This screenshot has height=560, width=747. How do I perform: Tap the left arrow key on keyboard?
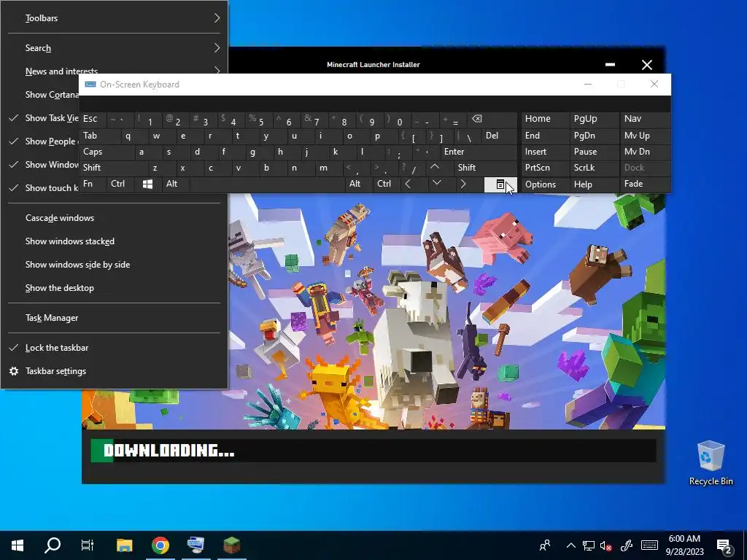click(408, 184)
